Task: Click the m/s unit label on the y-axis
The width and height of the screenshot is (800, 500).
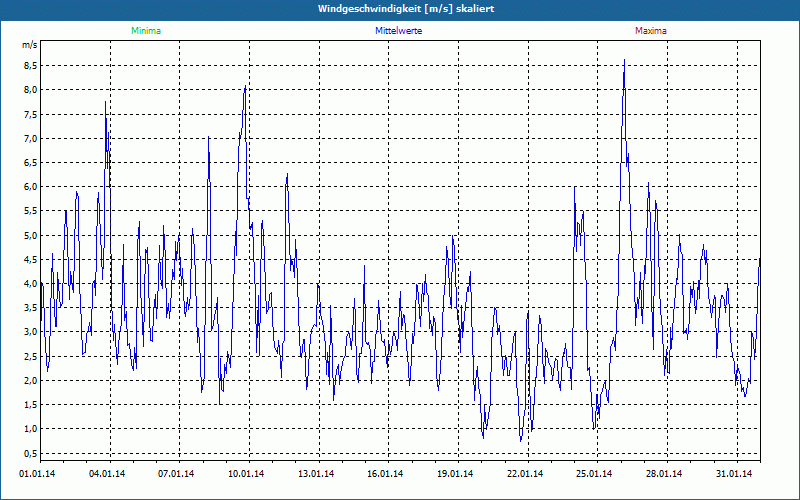Action: coord(30,45)
